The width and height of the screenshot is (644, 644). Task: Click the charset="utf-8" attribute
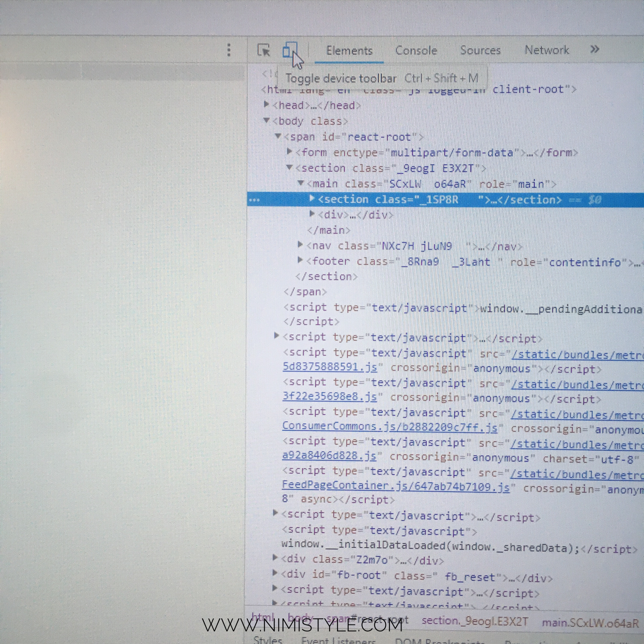[591, 459]
